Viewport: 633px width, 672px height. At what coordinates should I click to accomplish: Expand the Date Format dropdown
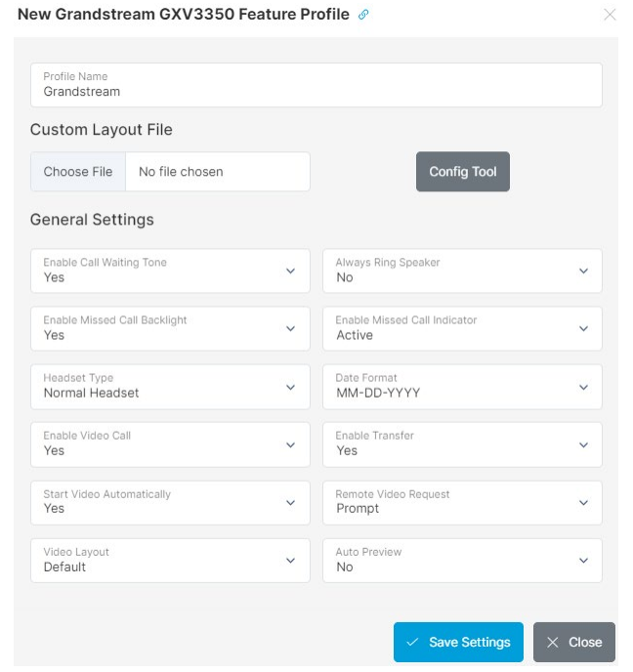pos(462,387)
